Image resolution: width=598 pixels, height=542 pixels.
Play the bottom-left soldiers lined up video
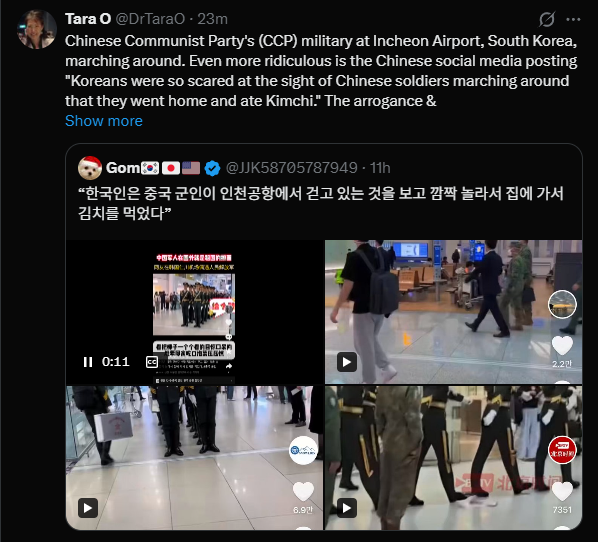pyautogui.click(x=88, y=508)
